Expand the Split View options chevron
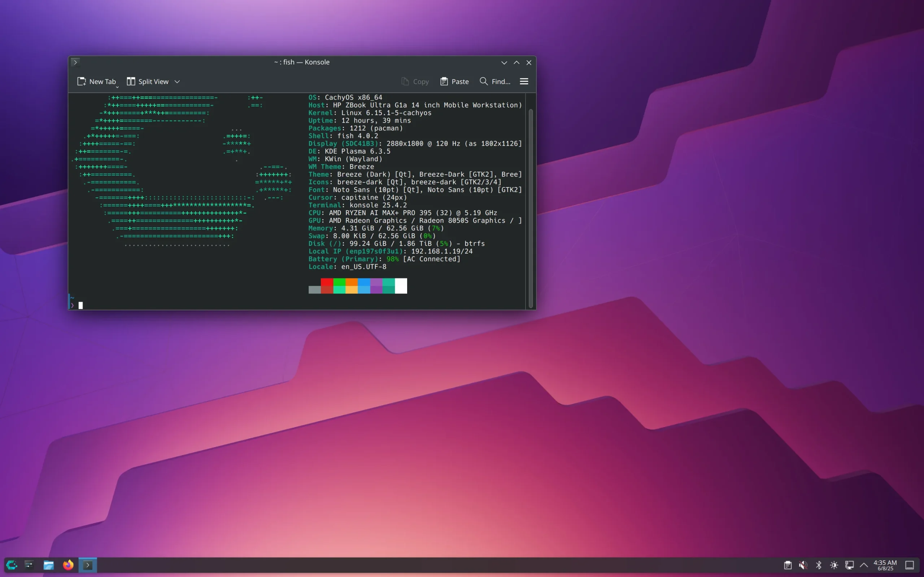924x577 pixels. coord(177,81)
